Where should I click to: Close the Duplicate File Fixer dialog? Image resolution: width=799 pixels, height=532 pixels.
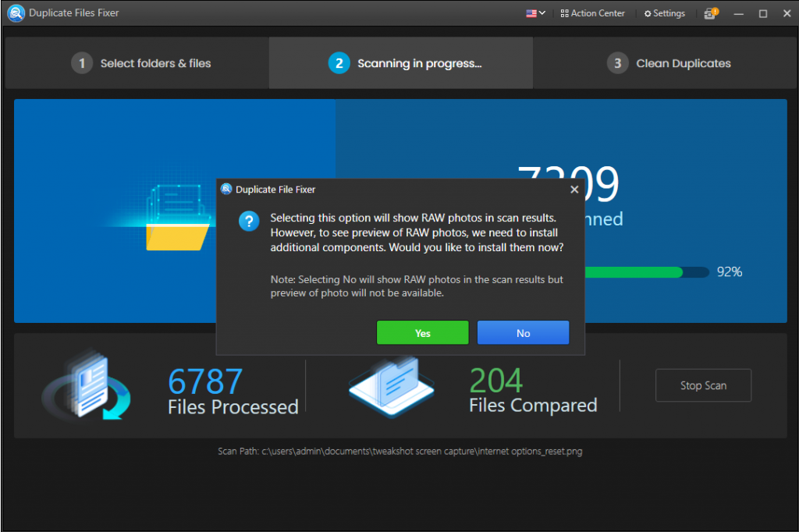[574, 190]
